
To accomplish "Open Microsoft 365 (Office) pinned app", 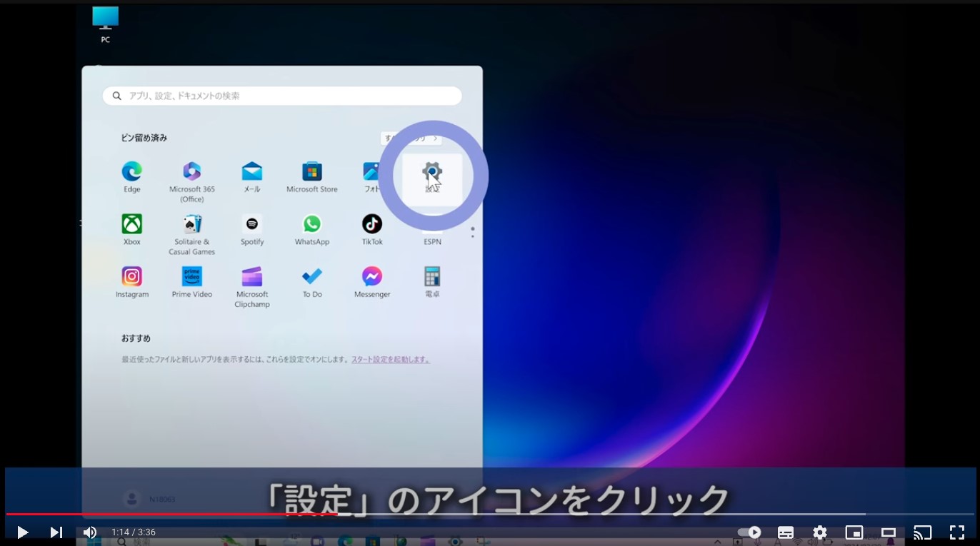I will pyautogui.click(x=191, y=181).
